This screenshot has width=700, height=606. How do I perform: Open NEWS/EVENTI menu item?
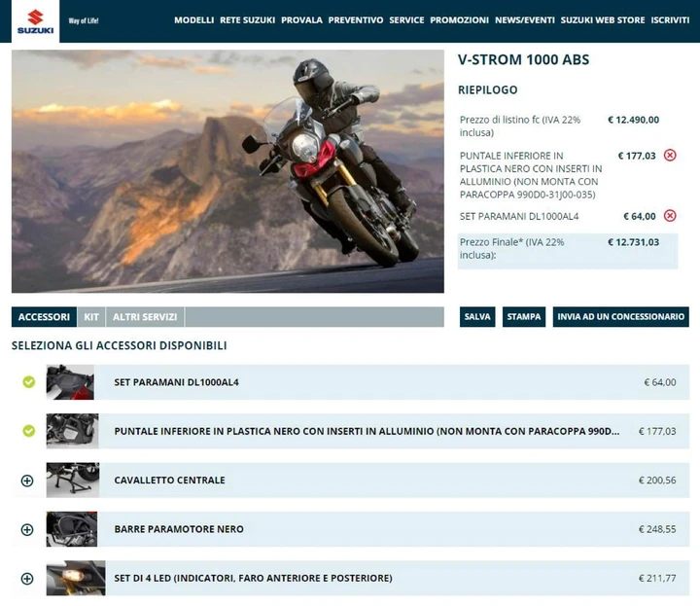[525, 20]
